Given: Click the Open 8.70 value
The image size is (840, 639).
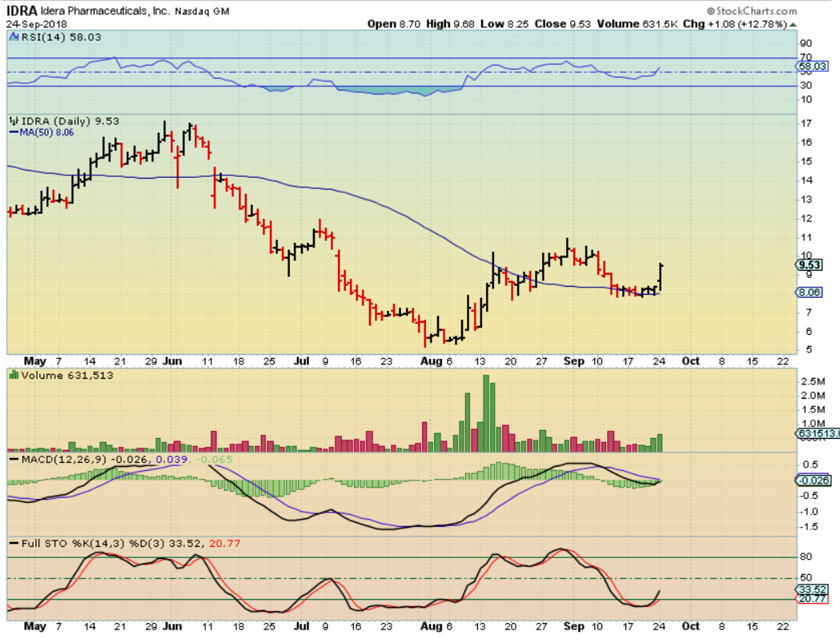Looking at the screenshot, I should [x=394, y=24].
